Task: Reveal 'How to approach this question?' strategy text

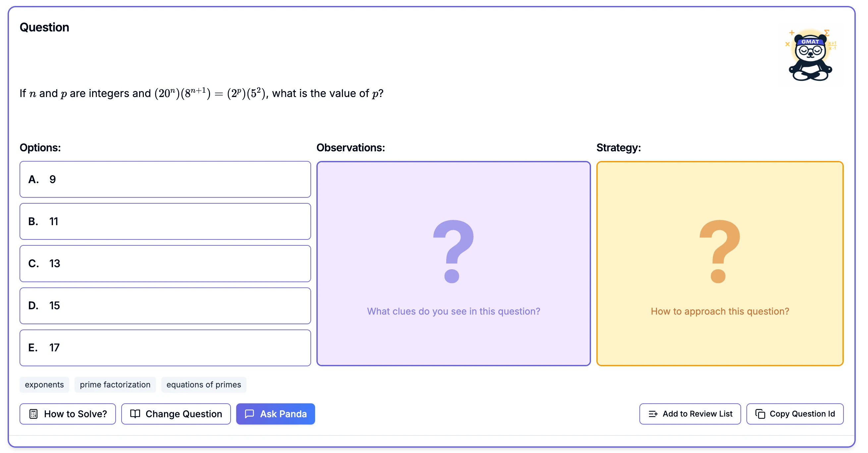Action: point(719,311)
